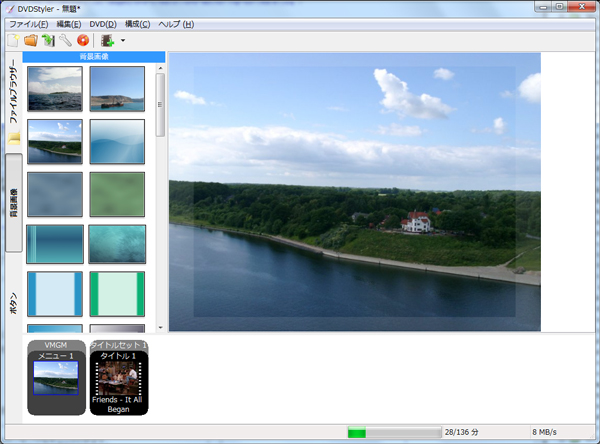Image resolution: width=600 pixels, height=444 pixels.
Task: Open DVD options via the wrench icon
Action: point(65,41)
